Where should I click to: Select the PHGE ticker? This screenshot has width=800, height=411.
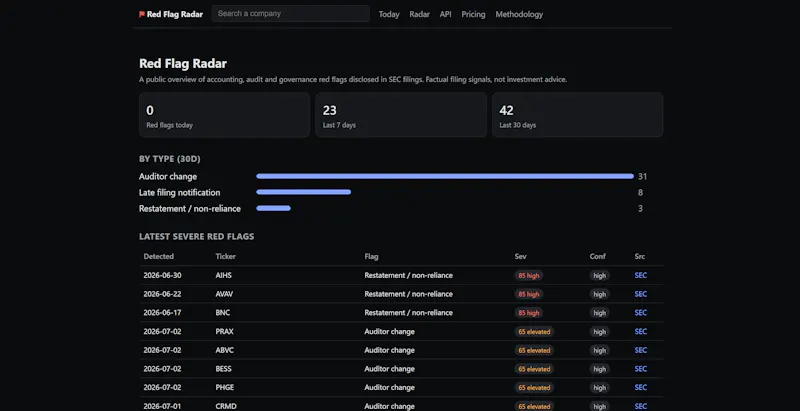[x=225, y=388]
